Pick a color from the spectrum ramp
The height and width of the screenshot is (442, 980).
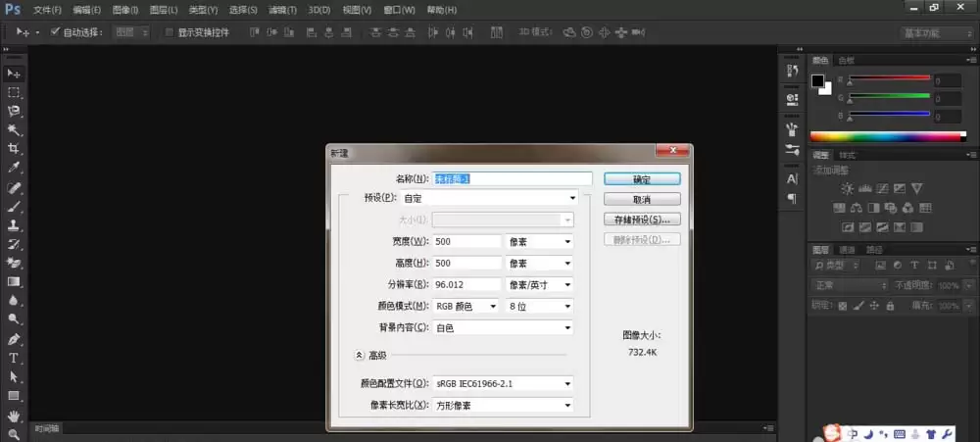pos(888,136)
